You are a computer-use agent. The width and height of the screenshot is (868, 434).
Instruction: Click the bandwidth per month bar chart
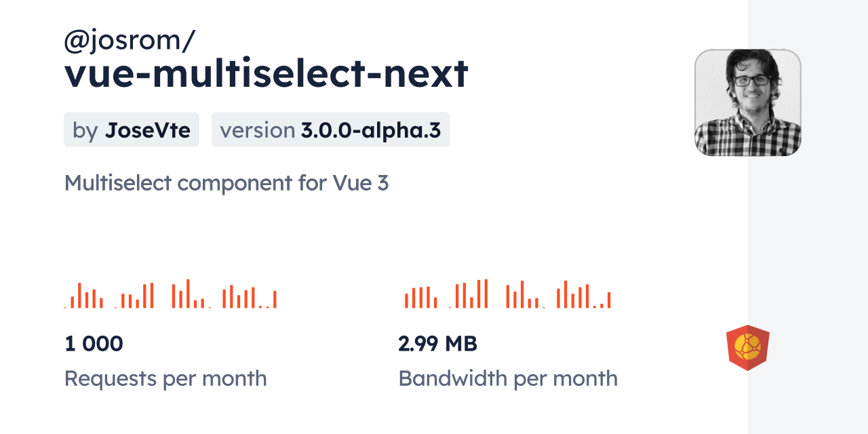tap(508, 295)
